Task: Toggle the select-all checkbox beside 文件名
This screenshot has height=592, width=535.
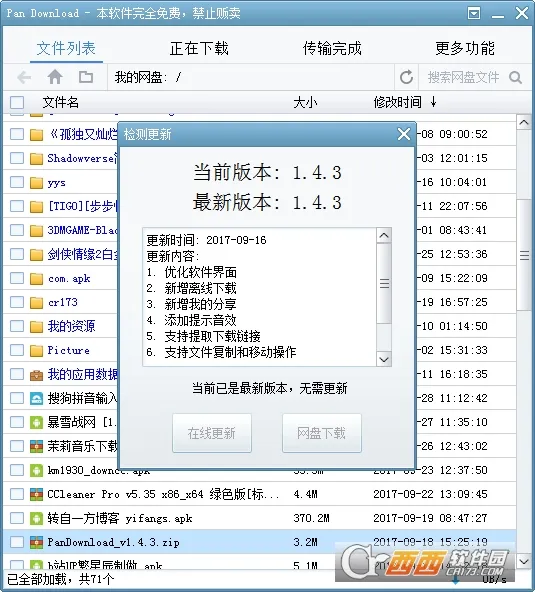Action: tap(17, 103)
